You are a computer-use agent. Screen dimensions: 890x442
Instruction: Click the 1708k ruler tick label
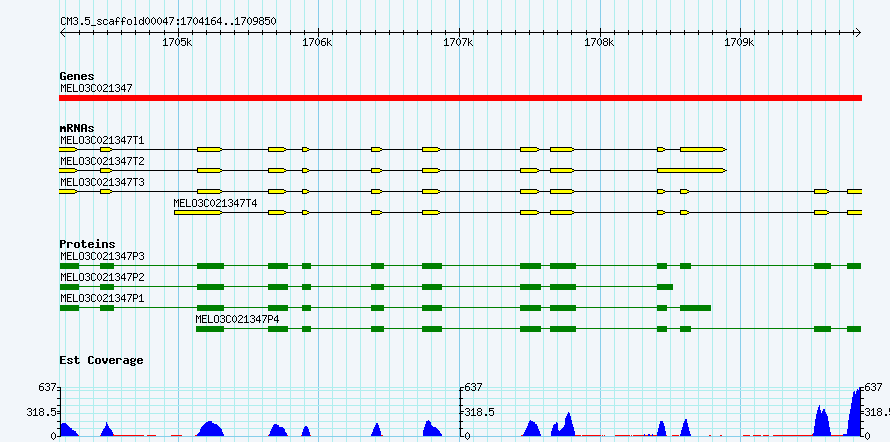pos(599,42)
